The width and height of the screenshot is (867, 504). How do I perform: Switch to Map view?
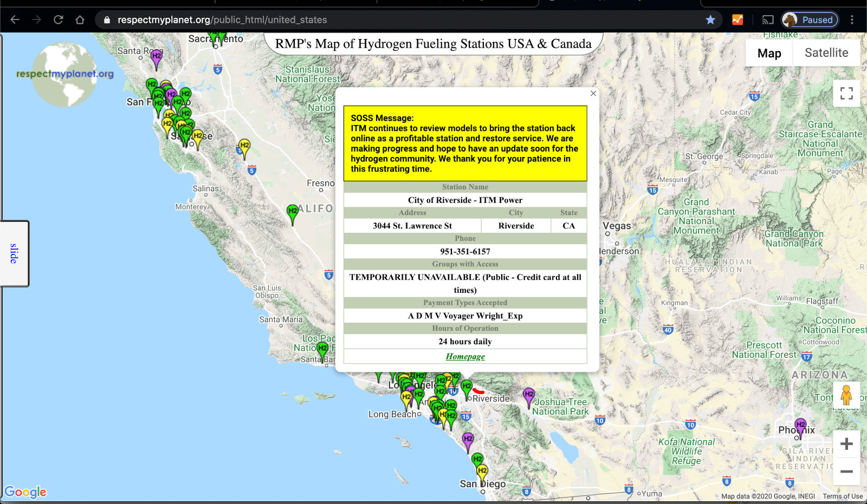tap(769, 53)
